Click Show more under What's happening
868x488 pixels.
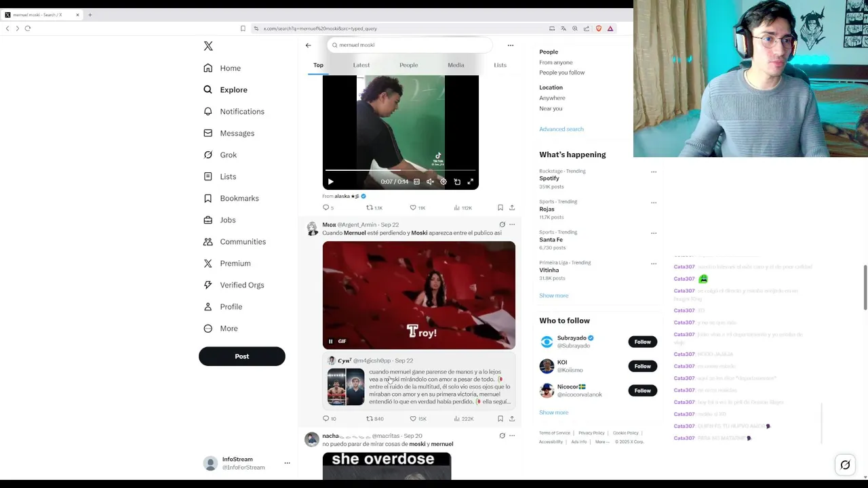553,296
